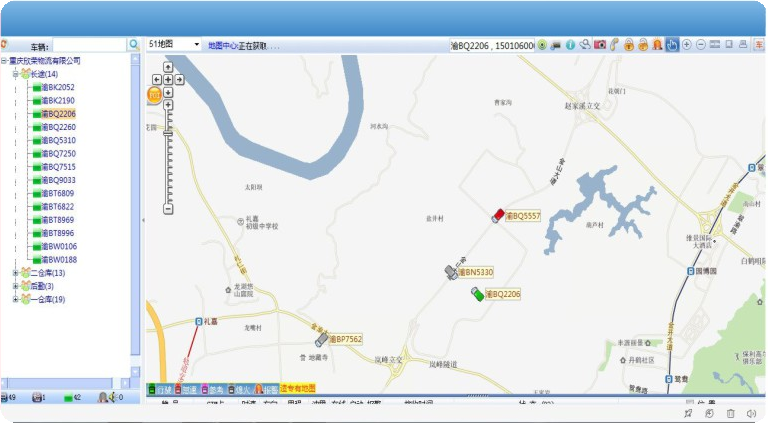This screenshot has height=423, width=768.
Task: Click the red 车 icon at toolbar end
Action: [759, 45]
